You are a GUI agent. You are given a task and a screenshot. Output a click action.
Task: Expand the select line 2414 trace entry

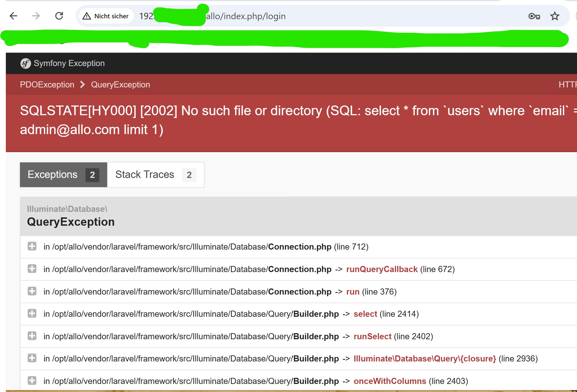[x=32, y=313]
